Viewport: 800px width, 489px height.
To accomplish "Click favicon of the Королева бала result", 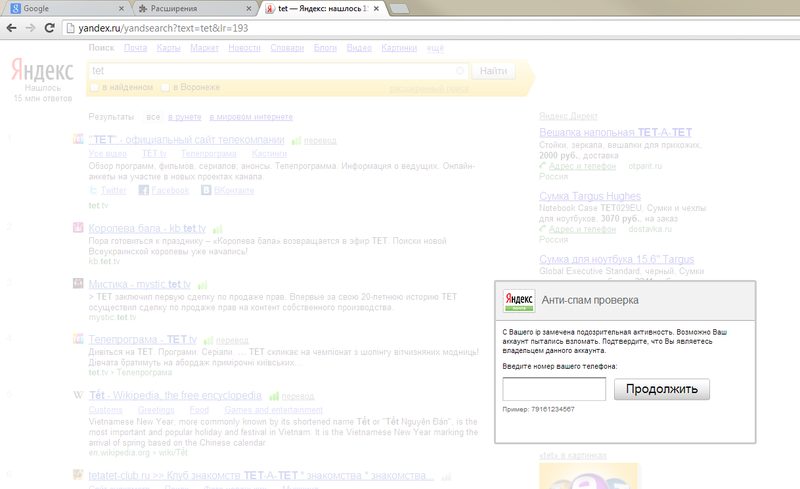I will pyautogui.click(x=78, y=228).
